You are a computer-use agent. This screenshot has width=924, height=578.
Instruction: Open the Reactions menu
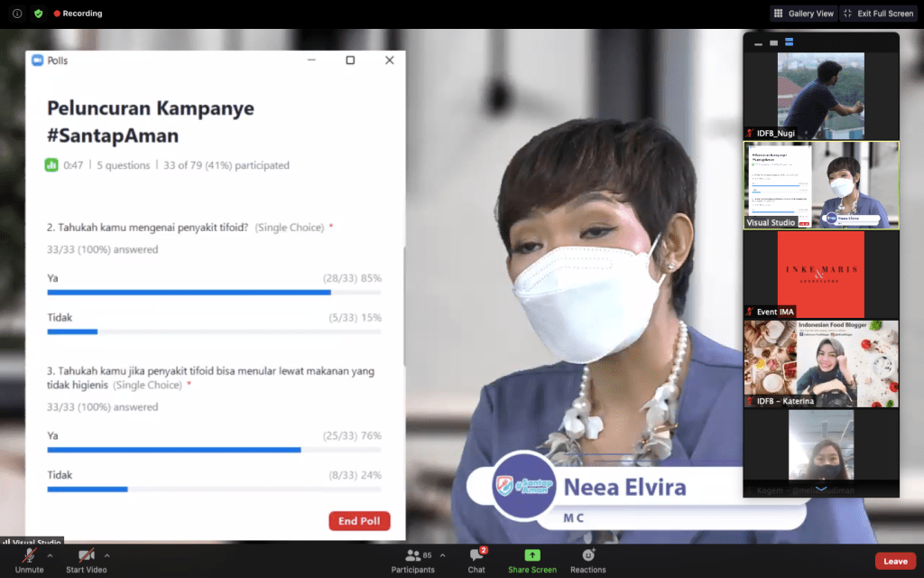tap(588, 555)
